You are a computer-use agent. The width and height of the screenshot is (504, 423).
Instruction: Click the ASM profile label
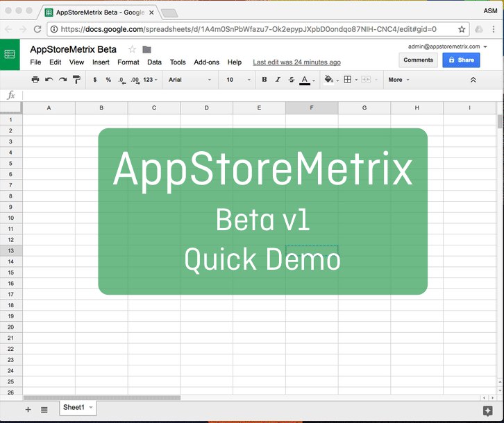point(491,11)
